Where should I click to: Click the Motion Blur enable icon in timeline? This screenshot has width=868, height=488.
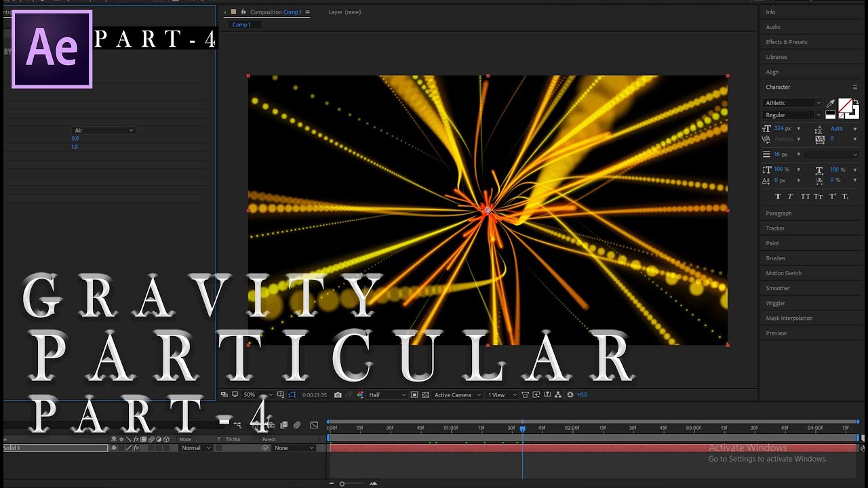[297, 425]
